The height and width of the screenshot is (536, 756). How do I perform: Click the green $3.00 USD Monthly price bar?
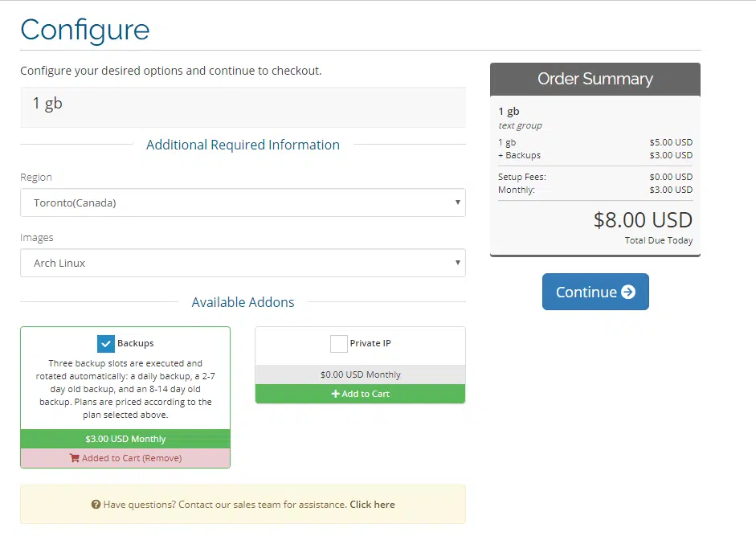point(125,439)
